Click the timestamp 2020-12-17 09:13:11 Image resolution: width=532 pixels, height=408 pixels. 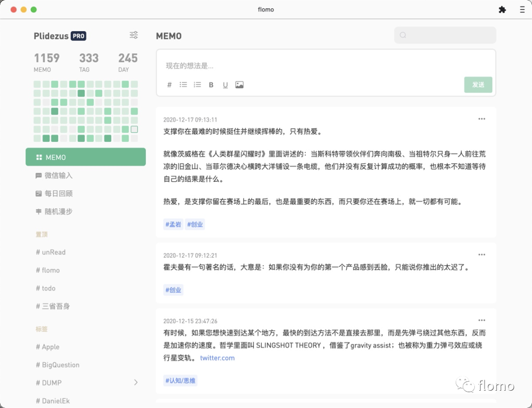(x=190, y=119)
